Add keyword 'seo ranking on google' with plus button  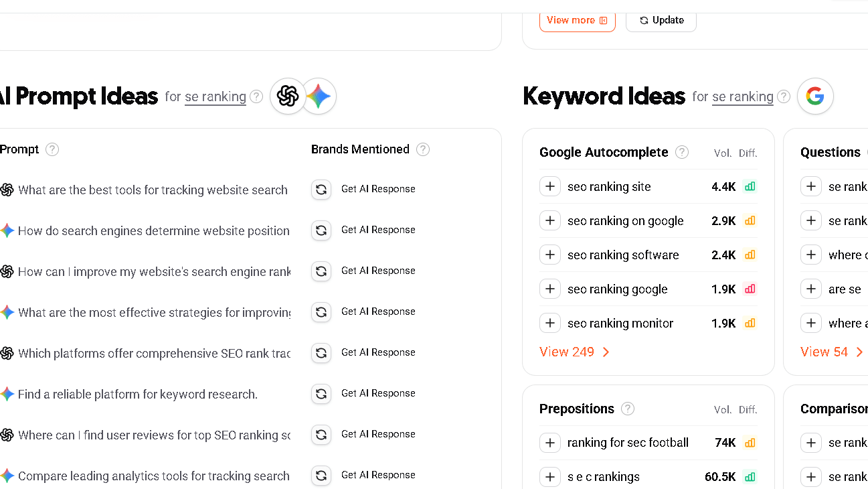coord(550,220)
